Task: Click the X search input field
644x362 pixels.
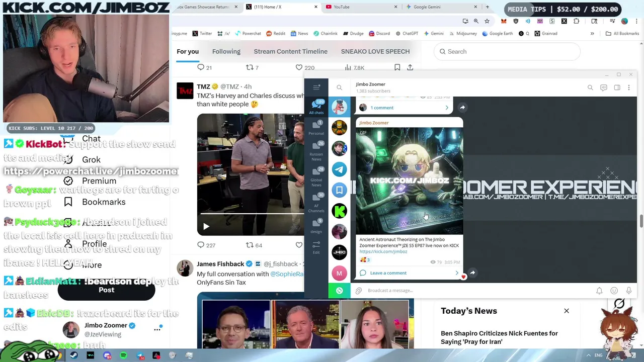Action: tap(507, 51)
